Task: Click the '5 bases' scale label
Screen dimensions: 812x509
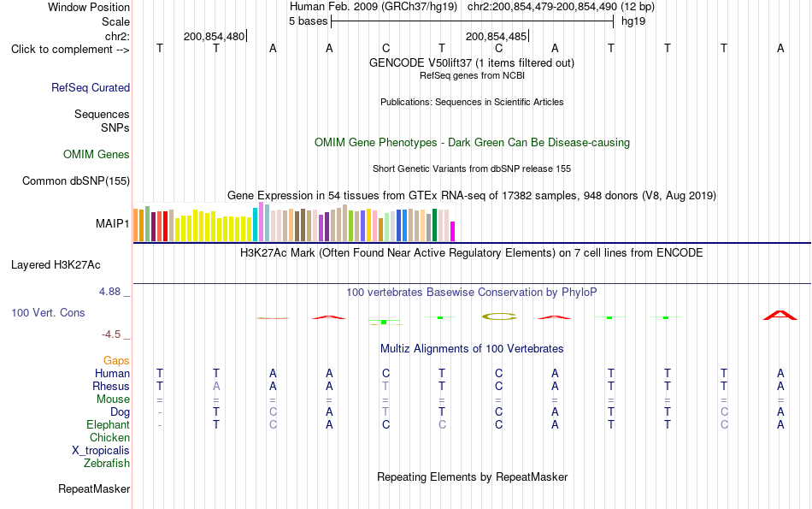Action: click(308, 21)
